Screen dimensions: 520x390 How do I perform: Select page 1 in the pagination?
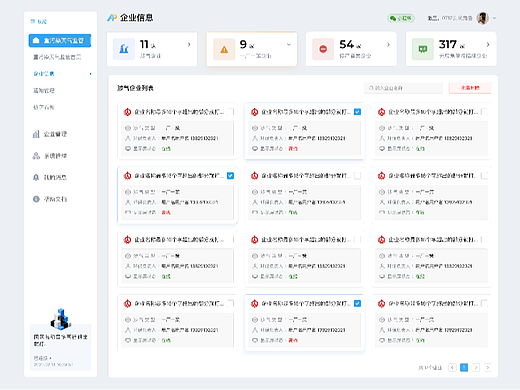pos(464,367)
